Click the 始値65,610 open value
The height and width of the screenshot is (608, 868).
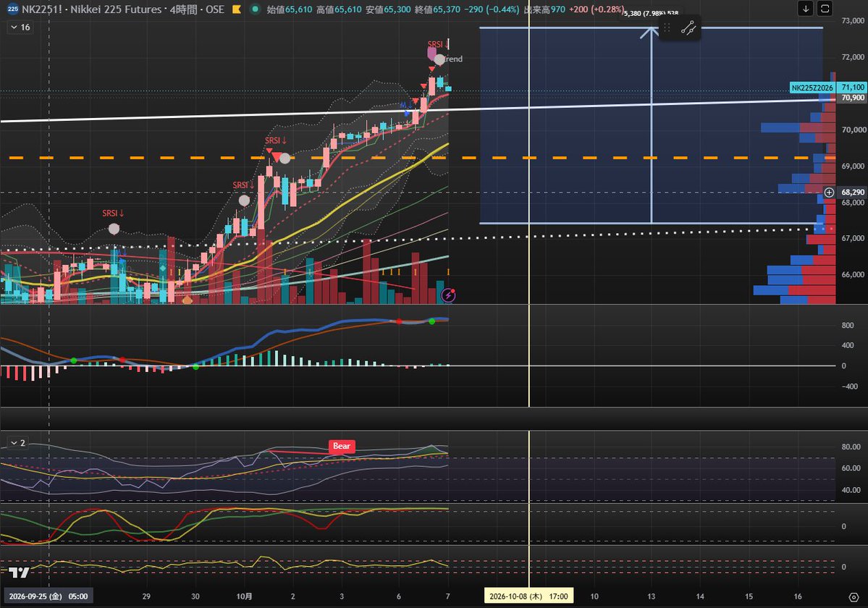coord(290,9)
